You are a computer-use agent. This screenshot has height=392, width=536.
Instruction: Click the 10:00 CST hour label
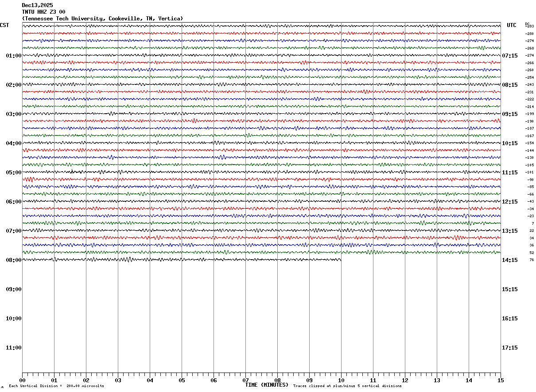[14, 319]
